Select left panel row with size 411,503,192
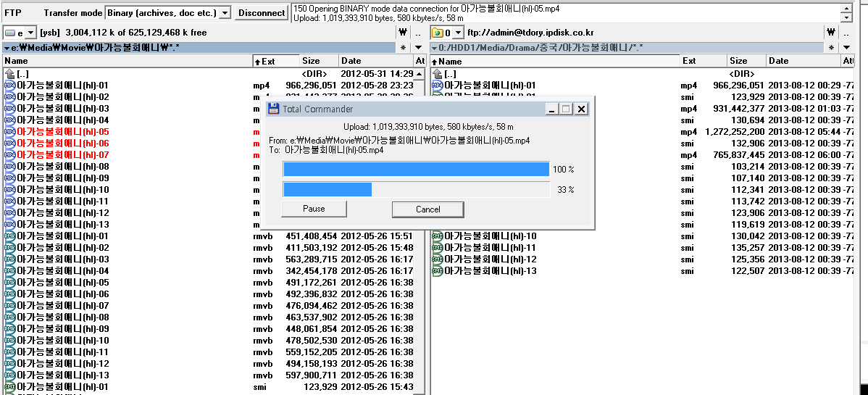The width and height of the screenshot is (868, 395). [x=209, y=248]
